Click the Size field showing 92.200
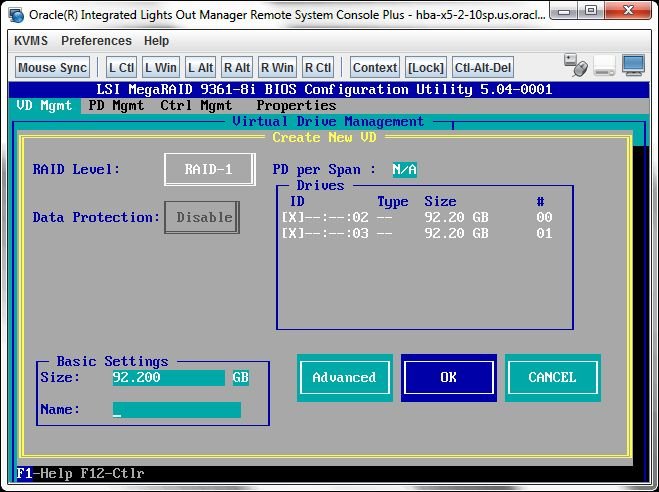The image size is (659, 492). coord(169,377)
